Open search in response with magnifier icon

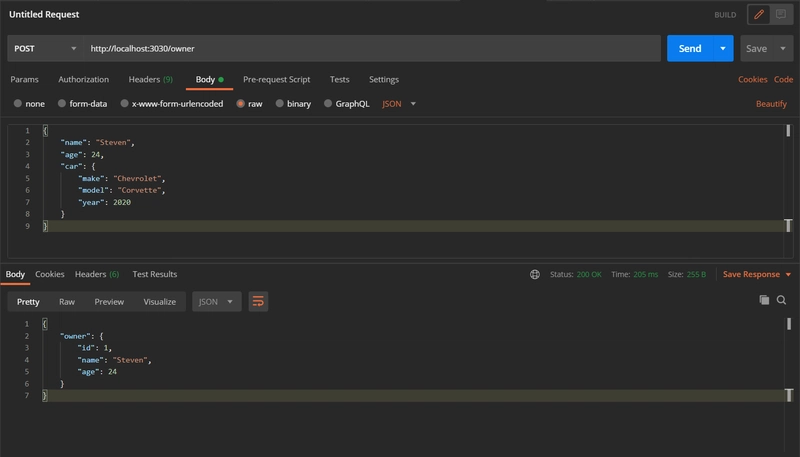pos(781,300)
